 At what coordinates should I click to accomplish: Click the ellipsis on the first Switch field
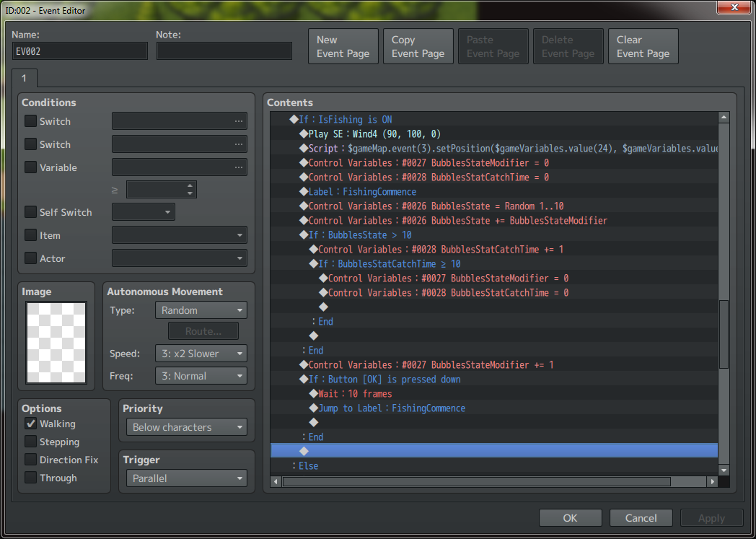click(x=238, y=121)
